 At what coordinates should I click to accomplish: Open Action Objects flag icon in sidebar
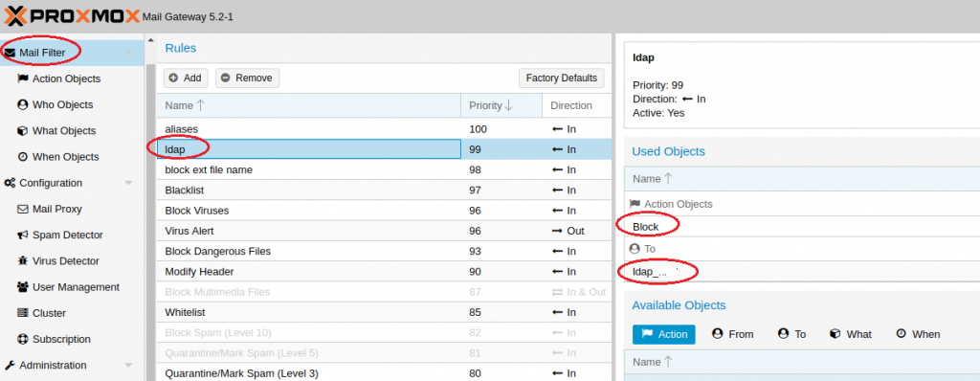point(23,78)
